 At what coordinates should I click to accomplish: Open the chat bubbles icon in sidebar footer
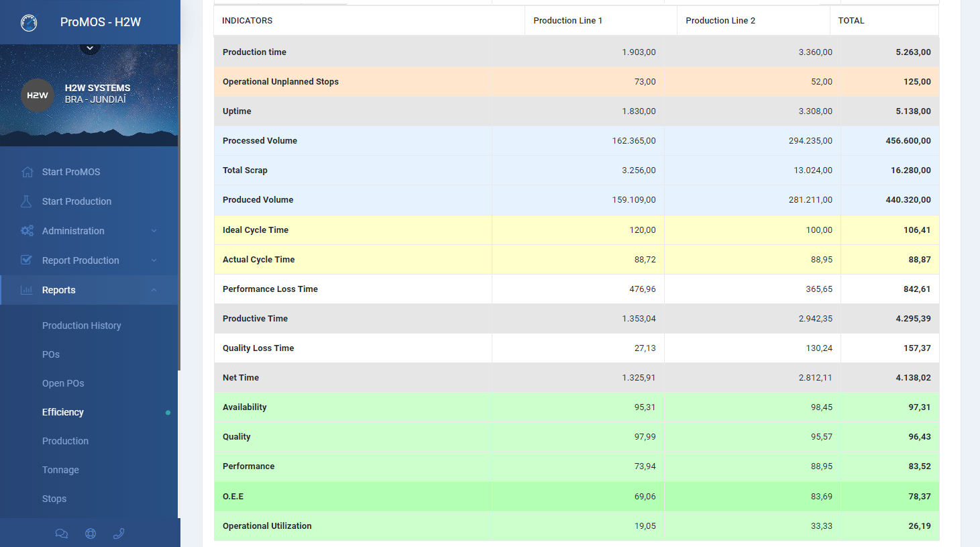click(61, 534)
